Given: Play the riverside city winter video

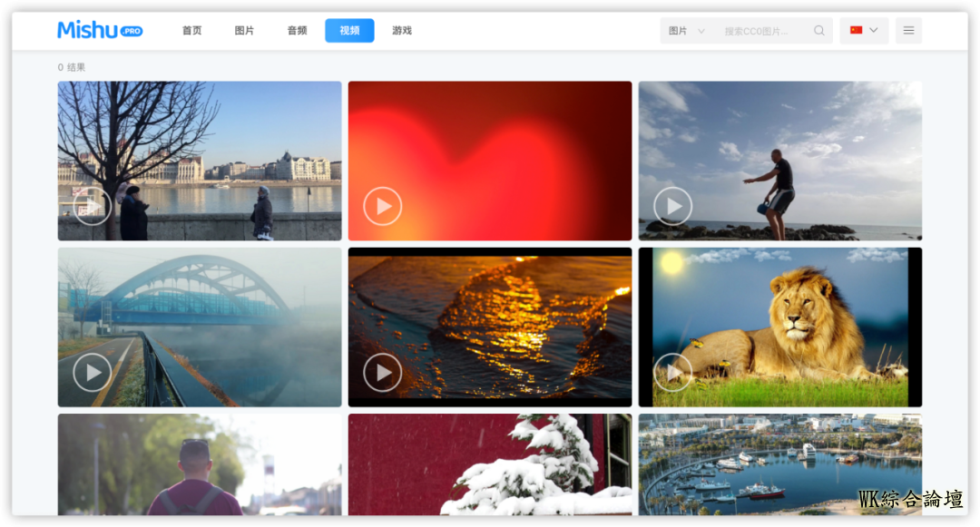Looking at the screenshot, I should (x=93, y=205).
